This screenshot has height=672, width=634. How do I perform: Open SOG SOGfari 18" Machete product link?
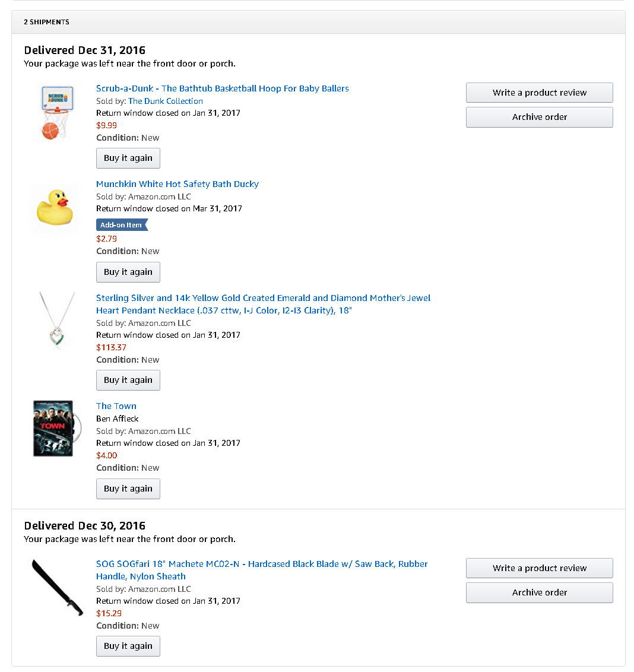(x=262, y=564)
